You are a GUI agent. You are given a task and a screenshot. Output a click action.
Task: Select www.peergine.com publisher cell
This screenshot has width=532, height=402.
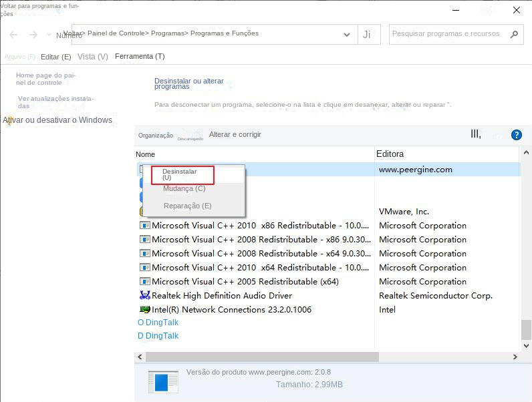point(415,170)
